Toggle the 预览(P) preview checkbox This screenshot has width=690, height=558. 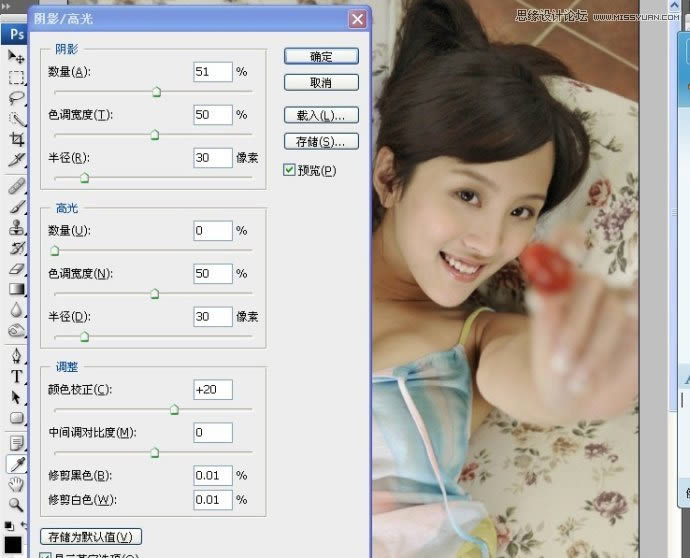[289, 170]
